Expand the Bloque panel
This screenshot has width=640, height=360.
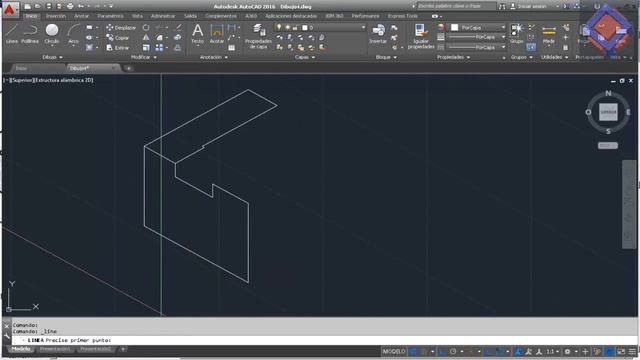(386, 57)
